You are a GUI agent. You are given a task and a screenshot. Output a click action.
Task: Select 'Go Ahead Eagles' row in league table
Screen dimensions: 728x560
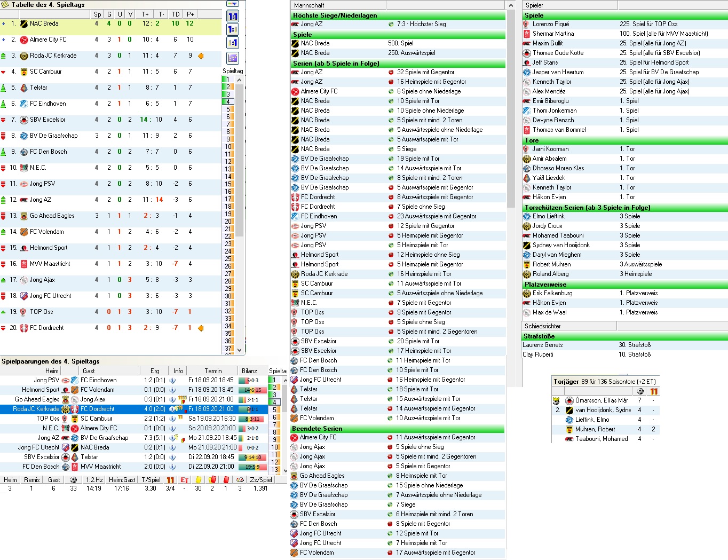(x=111, y=216)
